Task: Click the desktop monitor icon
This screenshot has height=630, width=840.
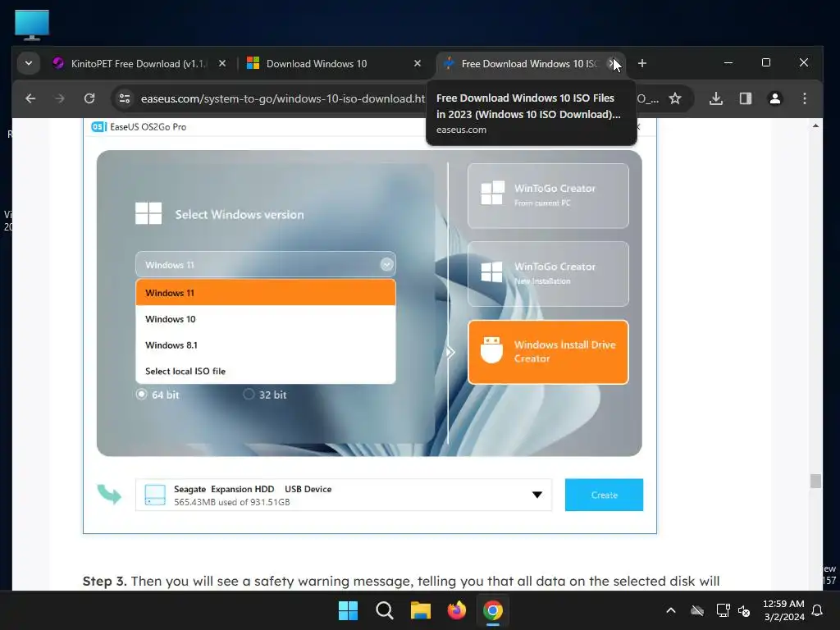Action: click(32, 25)
